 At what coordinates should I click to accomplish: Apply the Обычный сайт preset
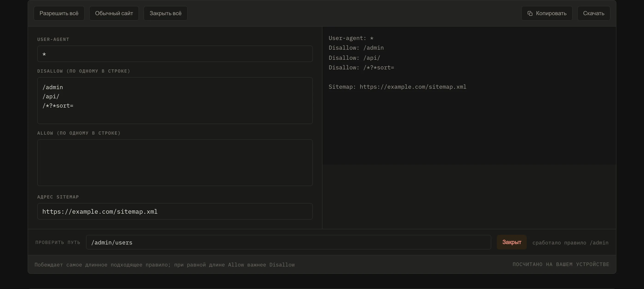pos(114,13)
